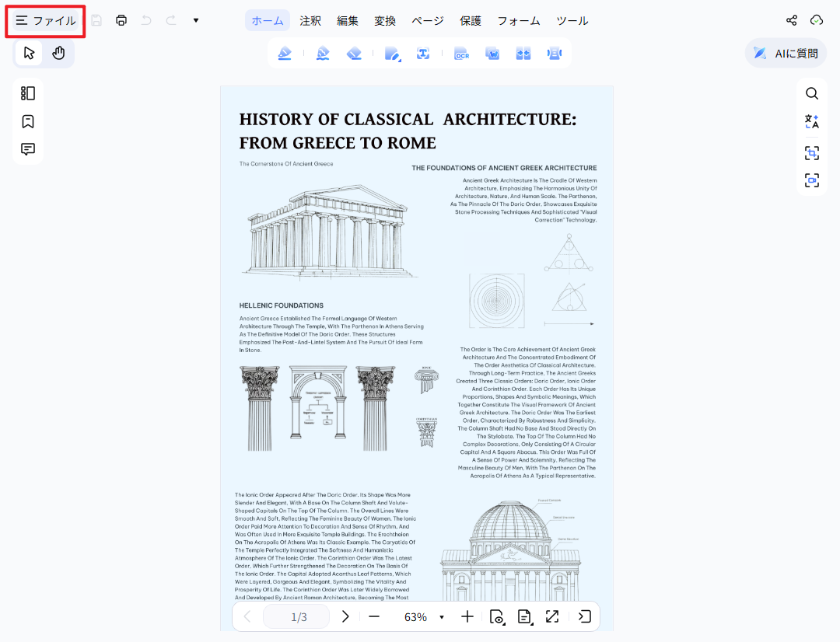Viewport: 840px width, 642px height.
Task: Click the screenshot capture icon
Action: pos(811,153)
